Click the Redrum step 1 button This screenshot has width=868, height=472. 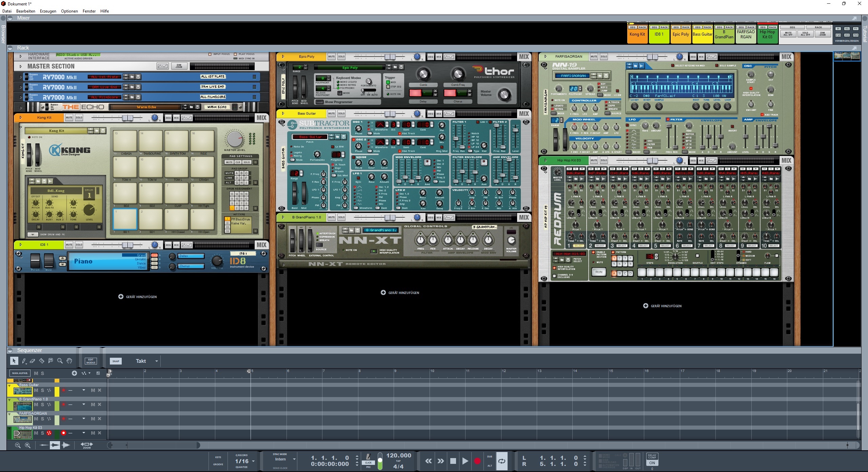(x=642, y=272)
